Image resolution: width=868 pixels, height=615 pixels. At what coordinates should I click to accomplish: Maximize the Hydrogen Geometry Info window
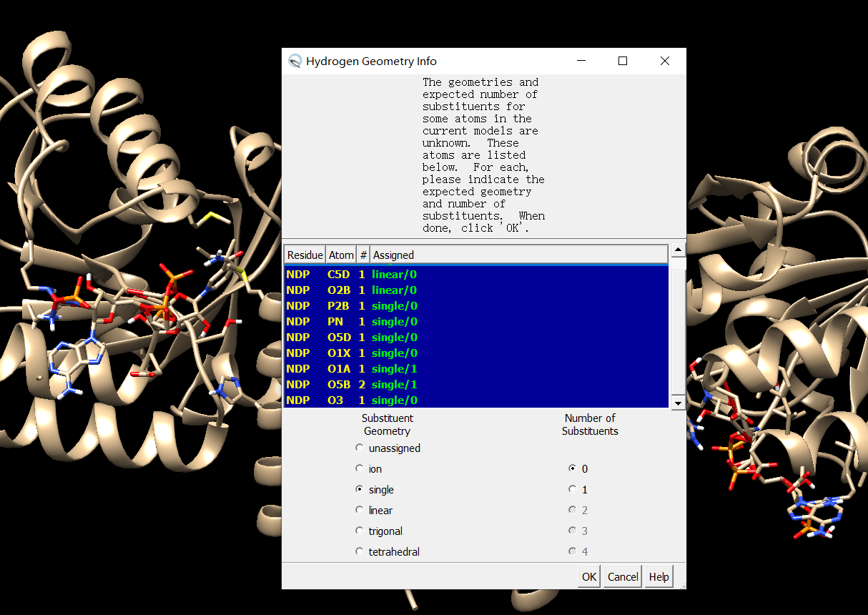[x=623, y=62]
